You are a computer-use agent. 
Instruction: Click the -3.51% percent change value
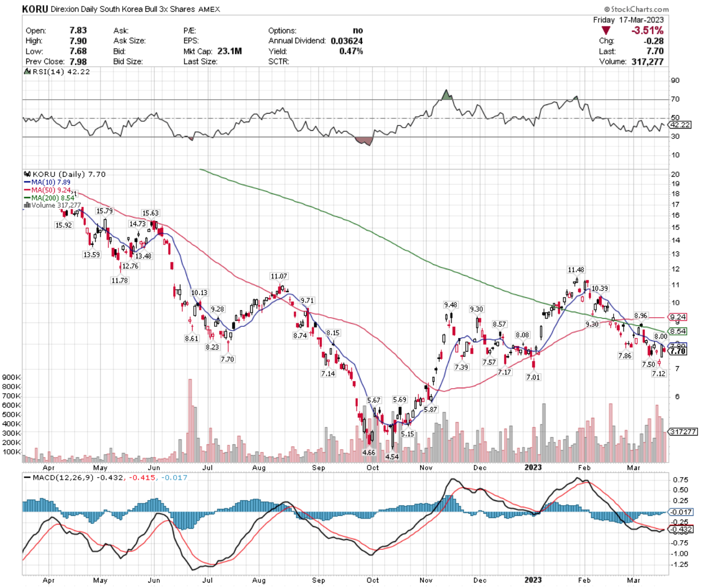648,31
